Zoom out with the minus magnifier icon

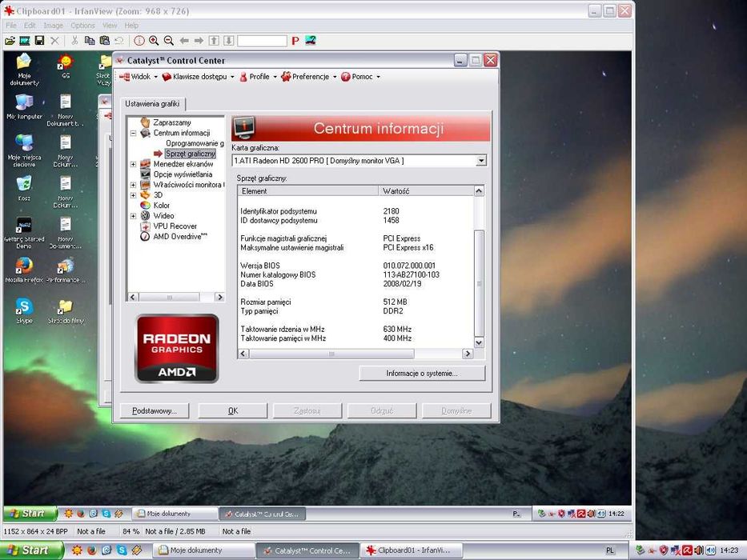coord(169,41)
